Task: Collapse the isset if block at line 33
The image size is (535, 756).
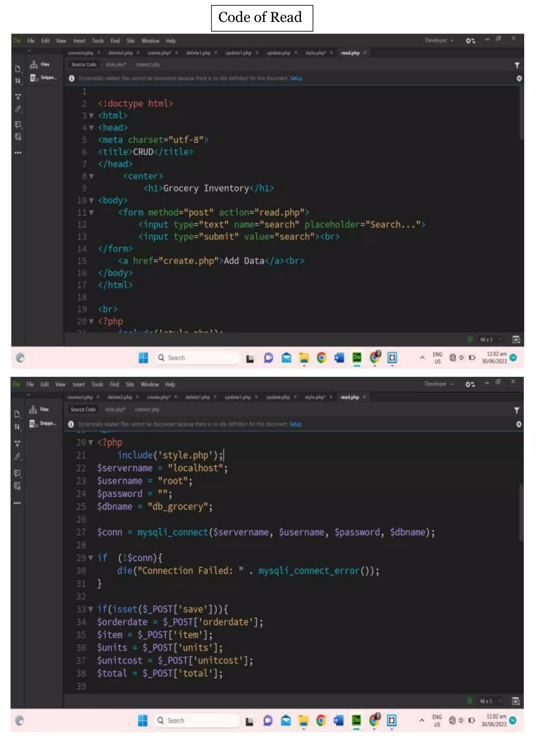Action: [91, 609]
